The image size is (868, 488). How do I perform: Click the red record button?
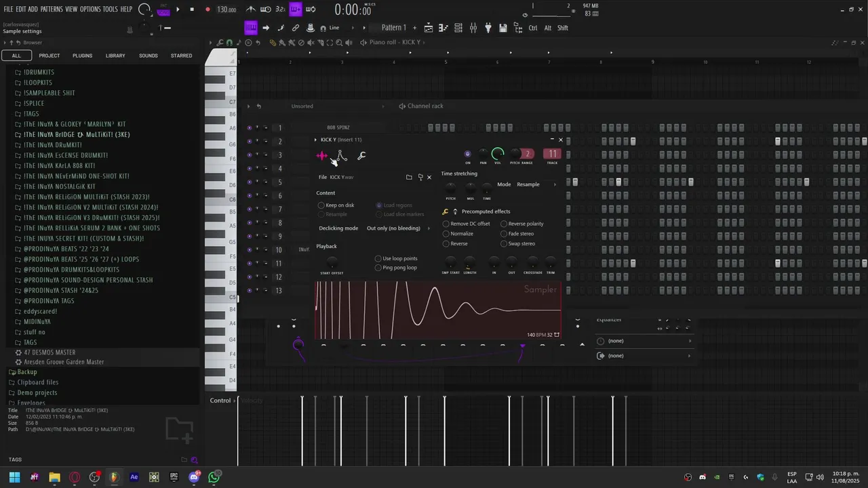(x=207, y=9)
